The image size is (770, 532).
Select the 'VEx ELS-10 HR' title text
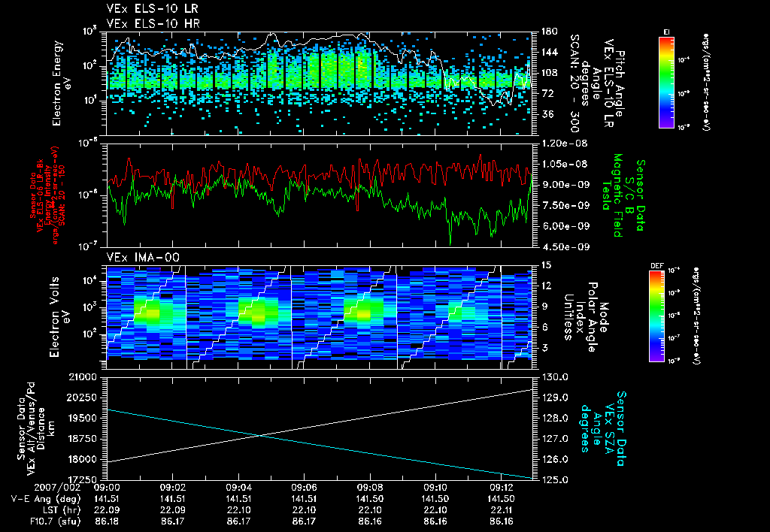[x=153, y=23]
